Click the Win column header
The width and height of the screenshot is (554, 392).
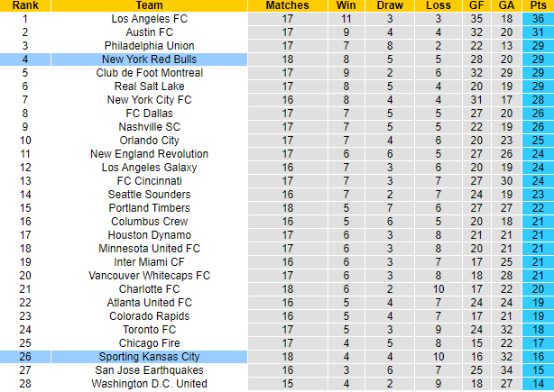(x=345, y=5)
